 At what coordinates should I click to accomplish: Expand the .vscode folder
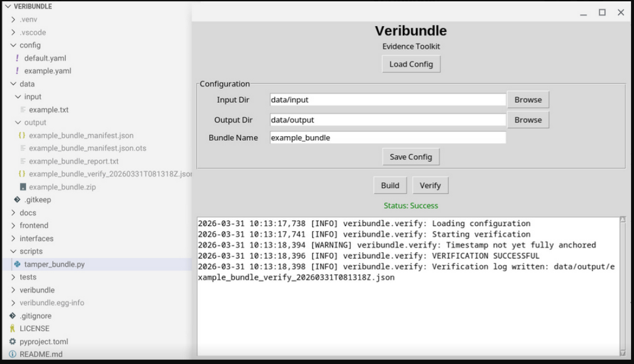[13, 33]
